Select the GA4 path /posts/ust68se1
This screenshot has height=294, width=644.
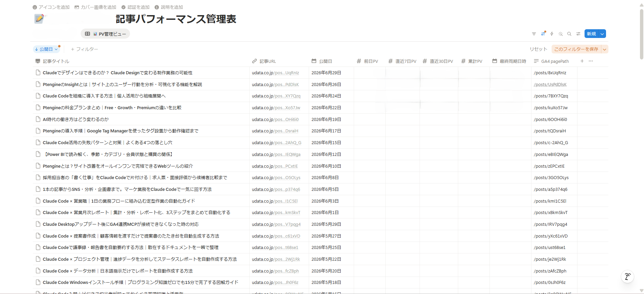(550, 247)
